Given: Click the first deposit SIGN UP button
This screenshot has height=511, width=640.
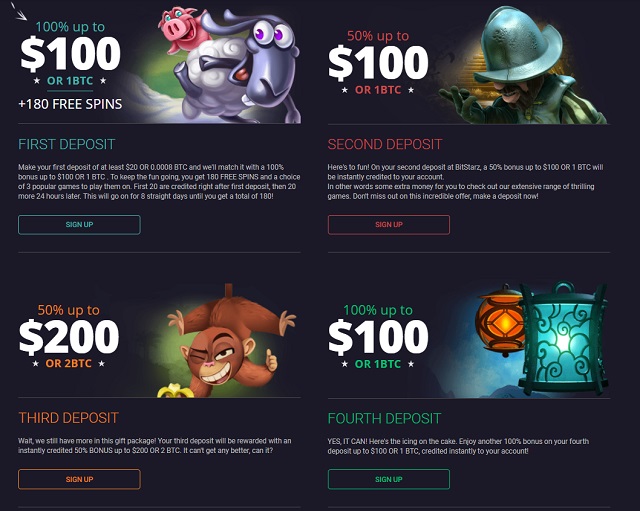Looking at the screenshot, I should (x=79, y=225).
